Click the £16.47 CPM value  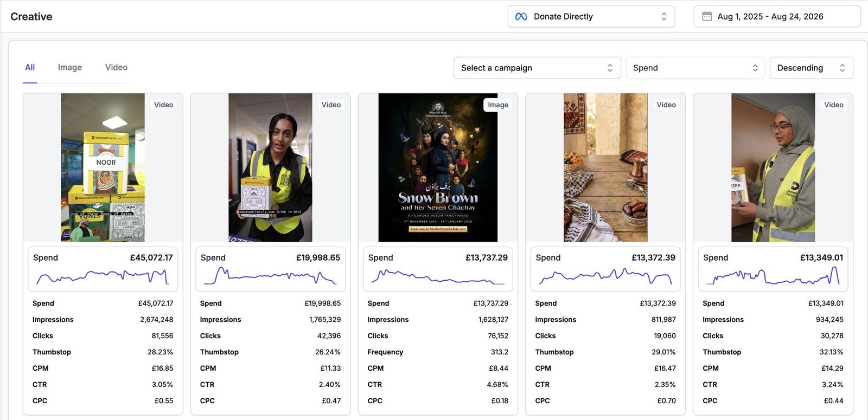coord(665,369)
